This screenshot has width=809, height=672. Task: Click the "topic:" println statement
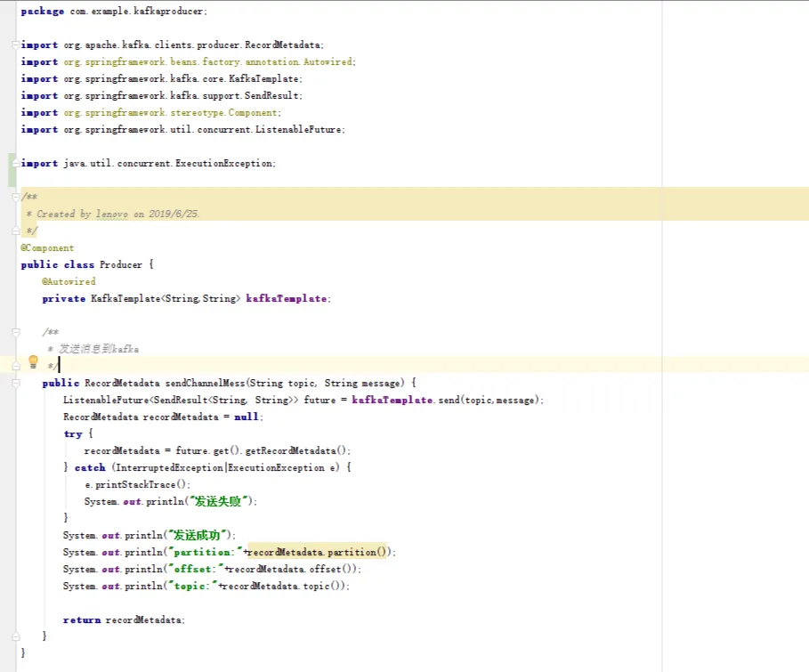206,587
